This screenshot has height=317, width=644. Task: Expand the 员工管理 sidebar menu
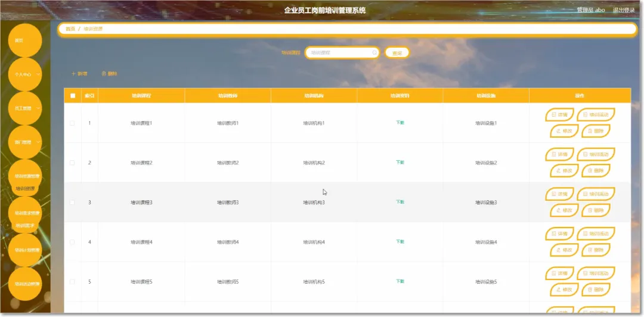[x=25, y=108]
